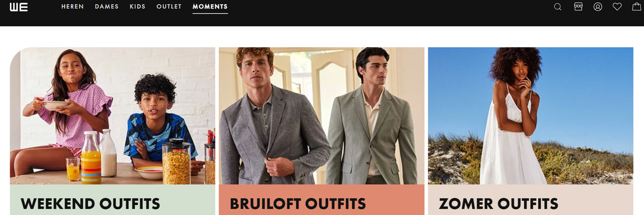Viewport: 644px width, 215px height.
Task: Open the search magnifier icon
Action: (x=558, y=7)
